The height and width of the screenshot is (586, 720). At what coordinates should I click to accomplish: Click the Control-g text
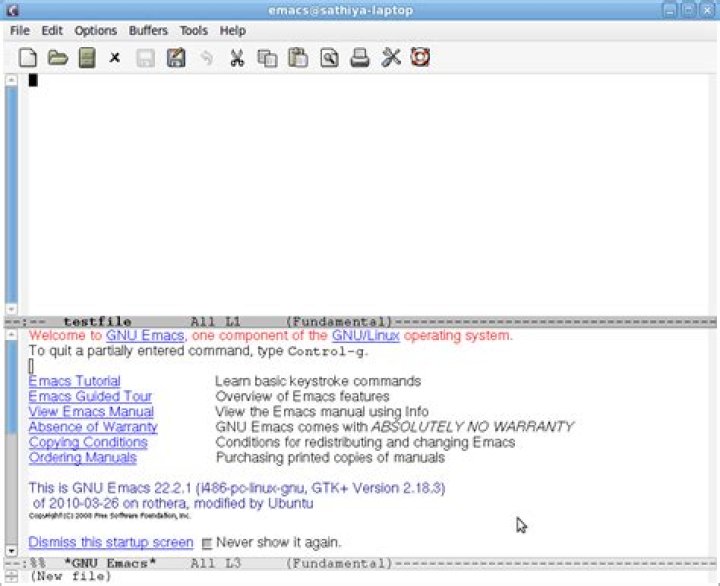coord(326,352)
